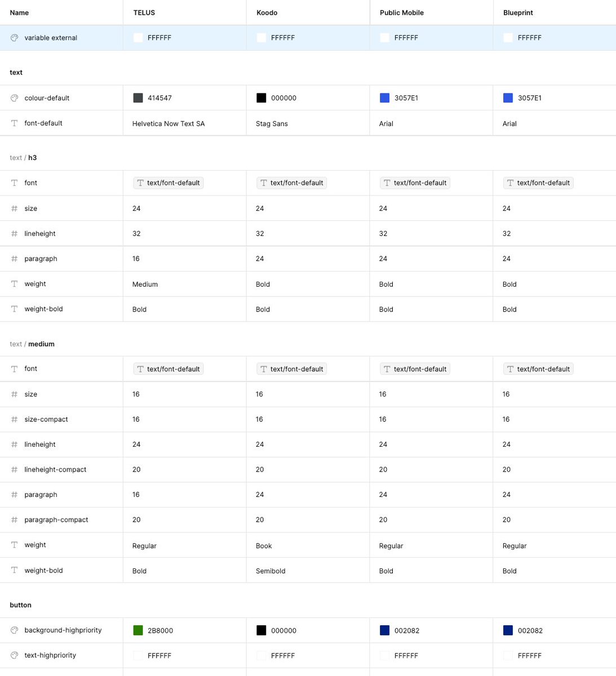616x676 pixels.
Task: Click the number icon beside h3 size
Action: (x=15, y=208)
